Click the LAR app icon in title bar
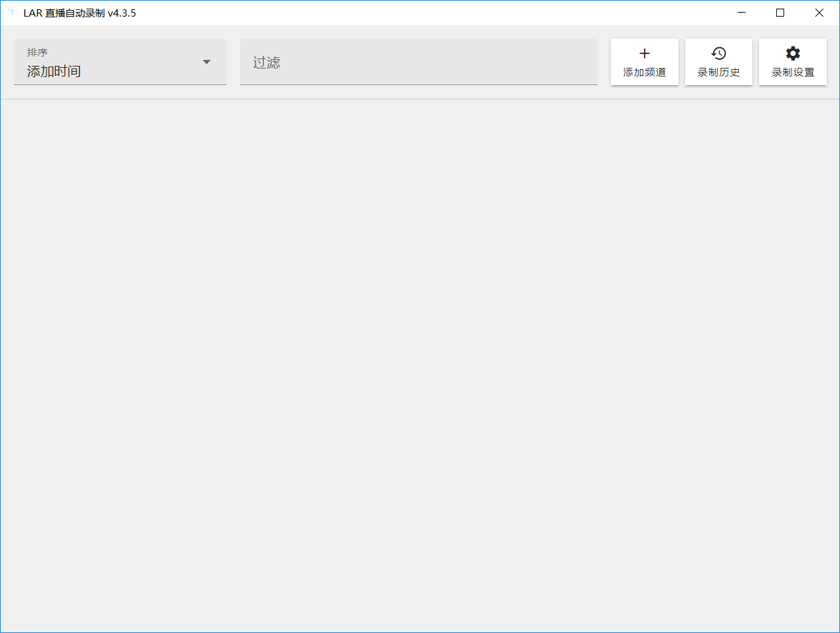 [x=11, y=13]
